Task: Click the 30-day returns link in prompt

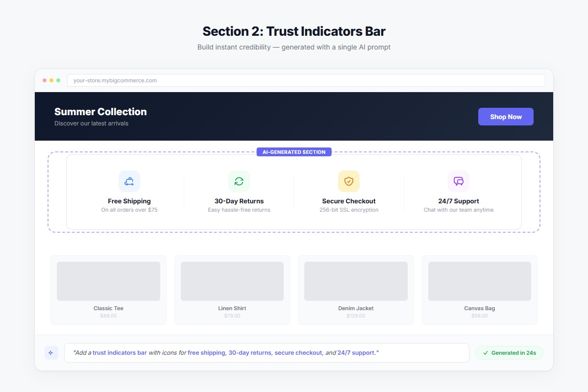Action: point(249,352)
